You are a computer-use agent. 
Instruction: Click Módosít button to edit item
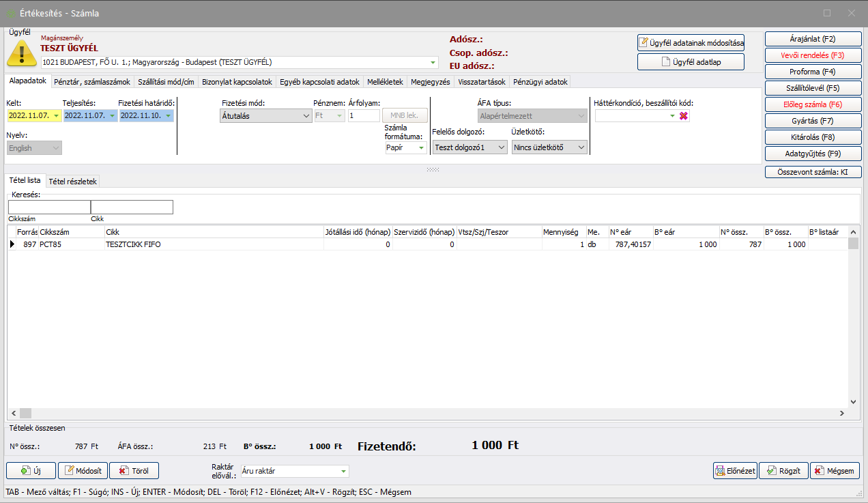[x=83, y=470]
